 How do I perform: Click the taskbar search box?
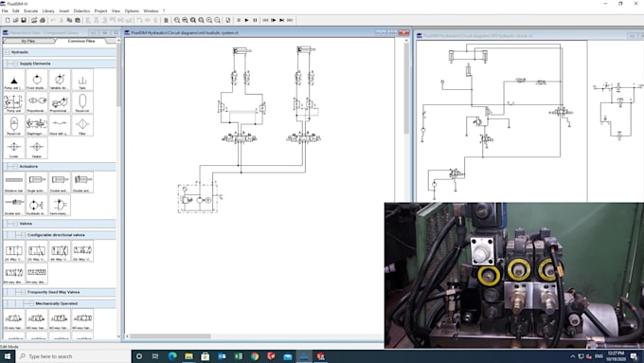(73, 356)
